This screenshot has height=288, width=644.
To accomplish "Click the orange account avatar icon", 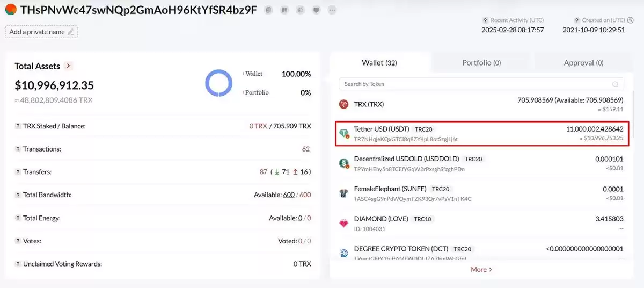I will (x=10, y=10).
